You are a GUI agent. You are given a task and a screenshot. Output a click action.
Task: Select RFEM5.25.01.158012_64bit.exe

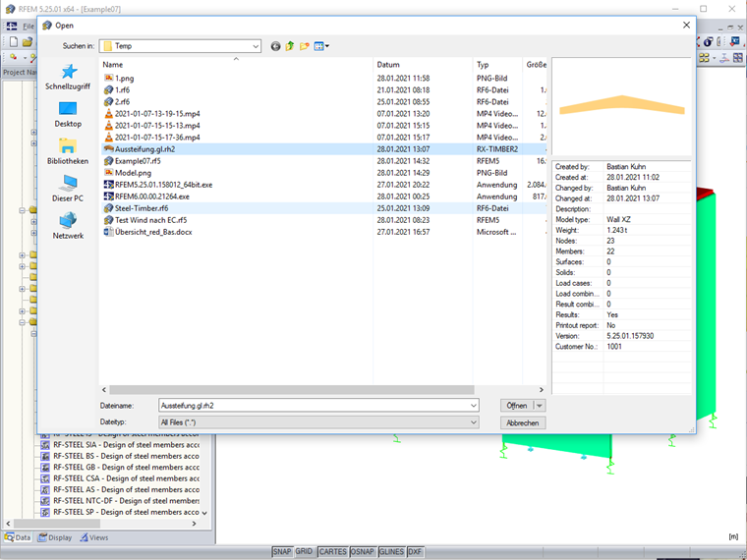click(163, 185)
